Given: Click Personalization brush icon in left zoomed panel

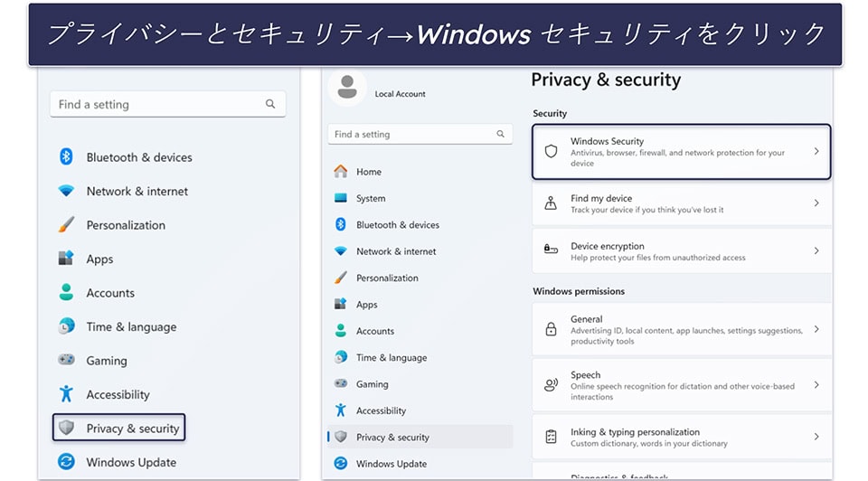Looking at the screenshot, I should 66,225.
